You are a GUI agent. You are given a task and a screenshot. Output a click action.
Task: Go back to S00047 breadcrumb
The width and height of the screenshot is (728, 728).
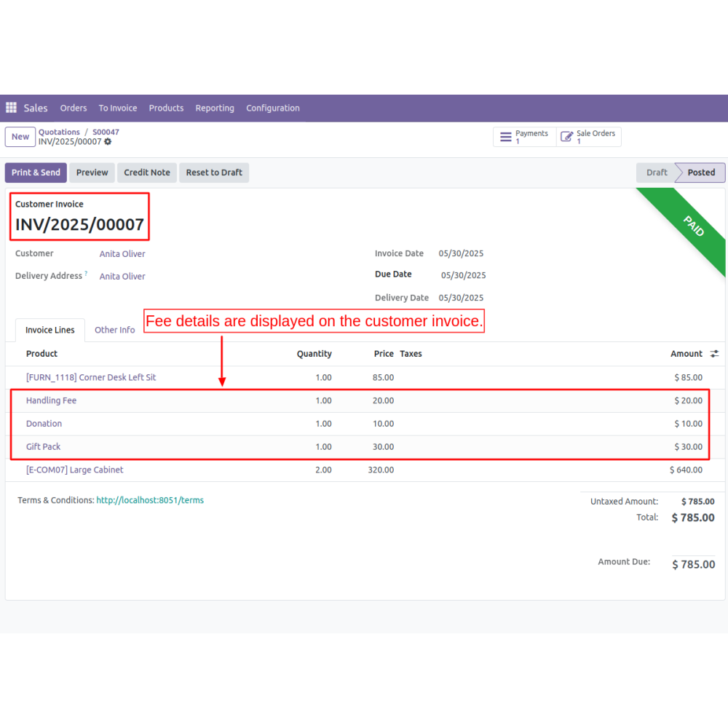tap(106, 132)
